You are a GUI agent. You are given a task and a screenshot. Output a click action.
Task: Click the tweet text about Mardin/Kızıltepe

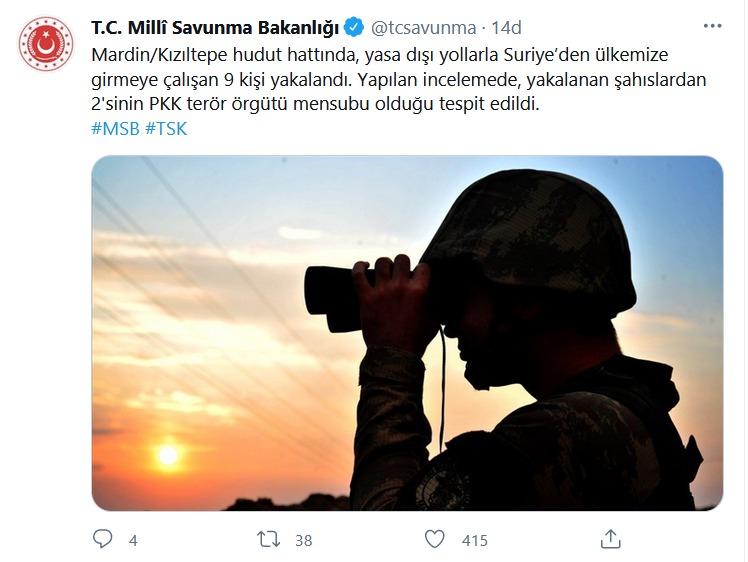[x=399, y=79]
